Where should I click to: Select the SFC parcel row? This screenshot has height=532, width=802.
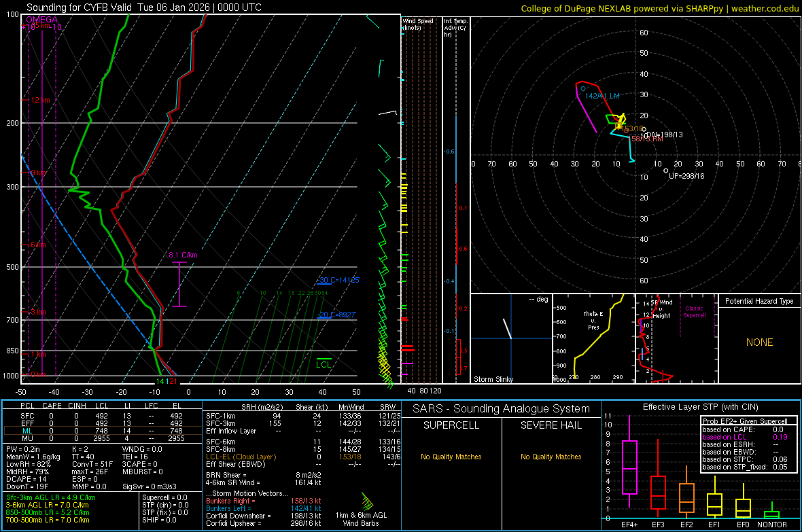pos(103,416)
